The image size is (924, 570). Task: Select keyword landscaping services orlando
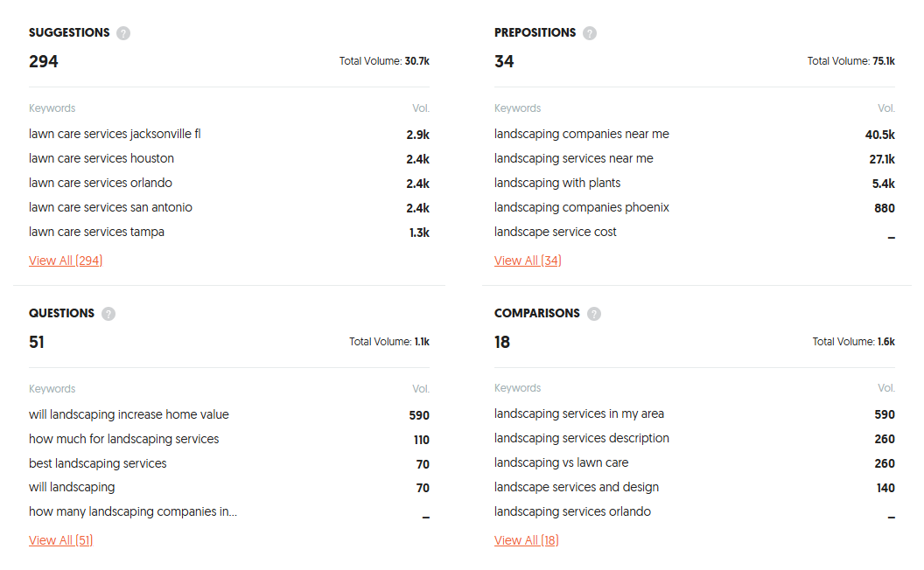point(572,512)
